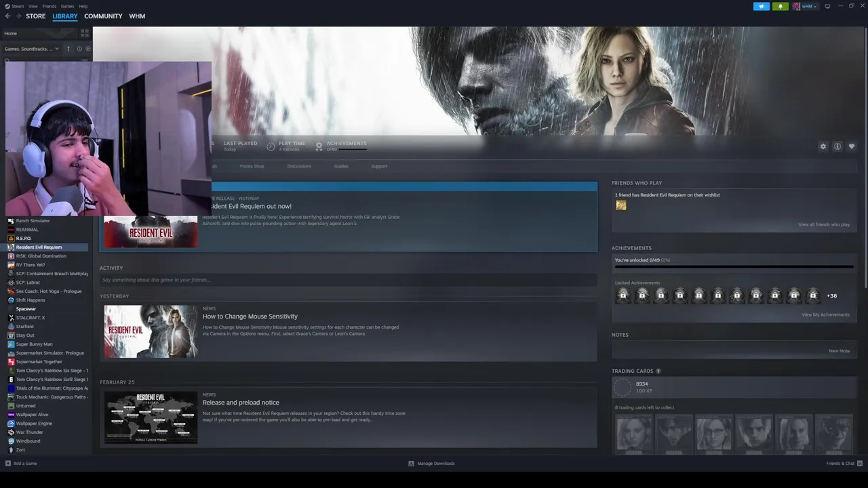Select R.E.P.O. in the game list
The height and width of the screenshot is (488, 868).
tap(24, 239)
